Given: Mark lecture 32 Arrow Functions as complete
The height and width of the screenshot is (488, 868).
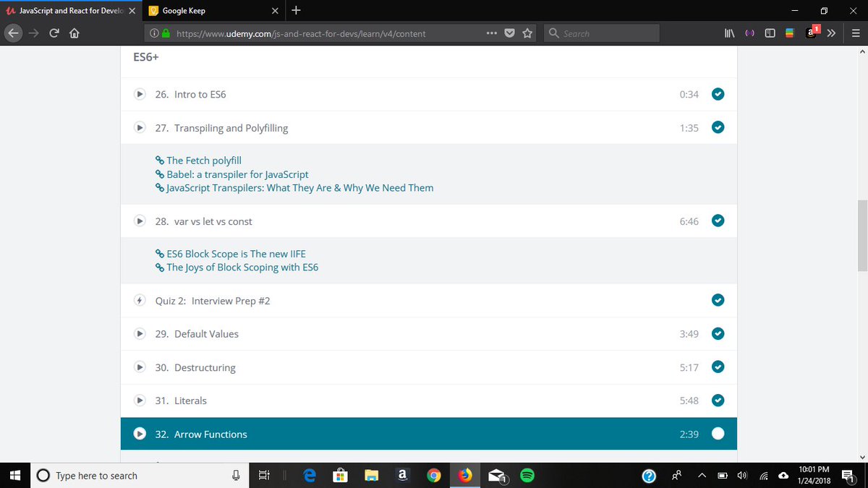Looking at the screenshot, I should click(718, 434).
